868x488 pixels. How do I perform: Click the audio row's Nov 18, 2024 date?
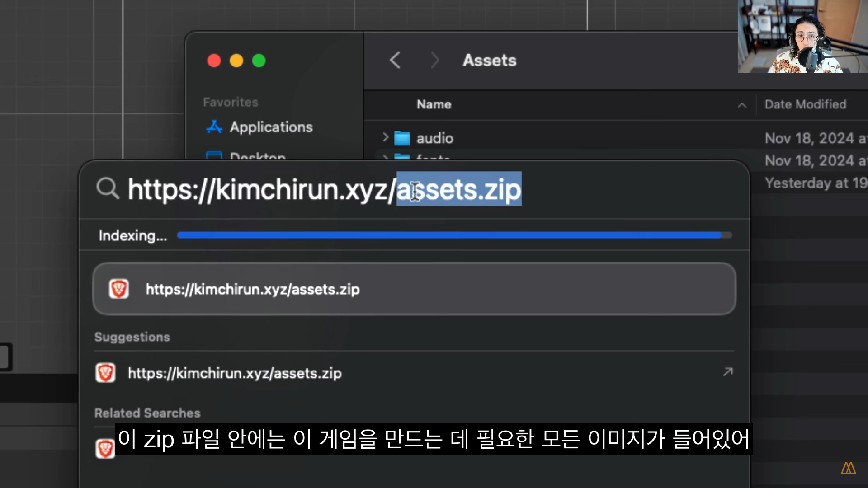coord(816,138)
